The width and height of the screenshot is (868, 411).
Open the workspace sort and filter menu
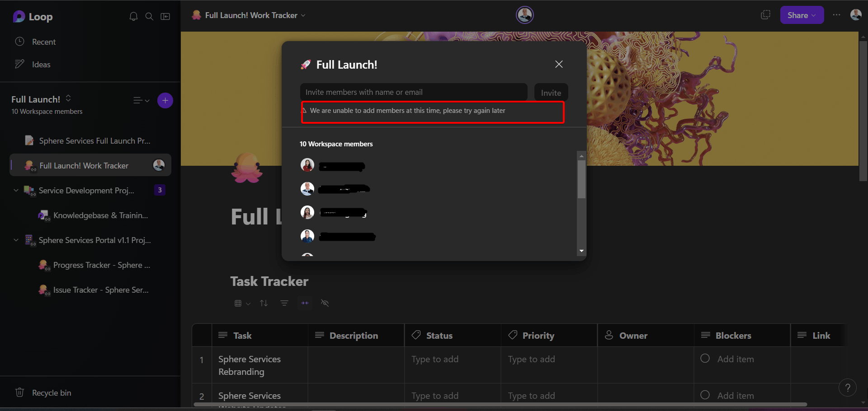(x=141, y=100)
